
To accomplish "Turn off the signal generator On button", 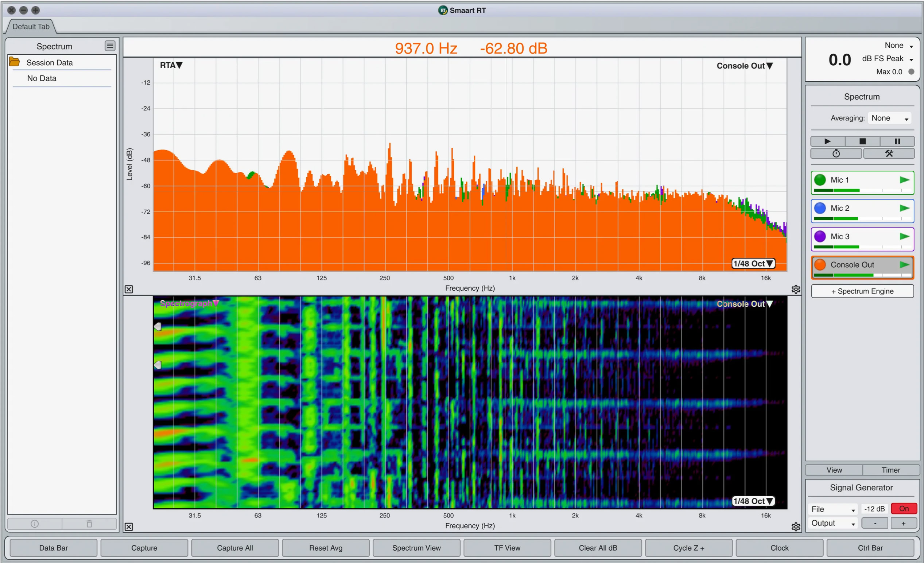I will (903, 509).
